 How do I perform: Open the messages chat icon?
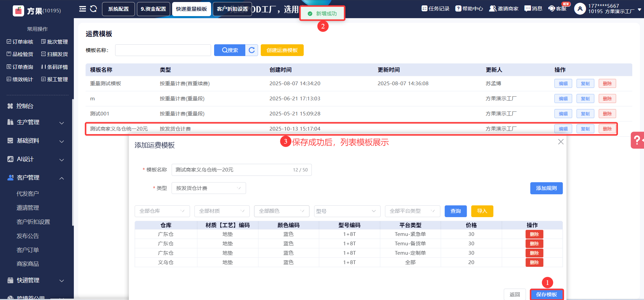click(528, 8)
